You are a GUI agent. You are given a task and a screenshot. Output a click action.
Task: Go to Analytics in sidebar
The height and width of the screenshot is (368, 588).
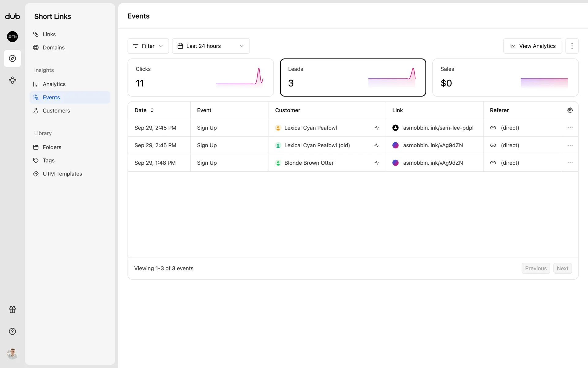point(54,84)
